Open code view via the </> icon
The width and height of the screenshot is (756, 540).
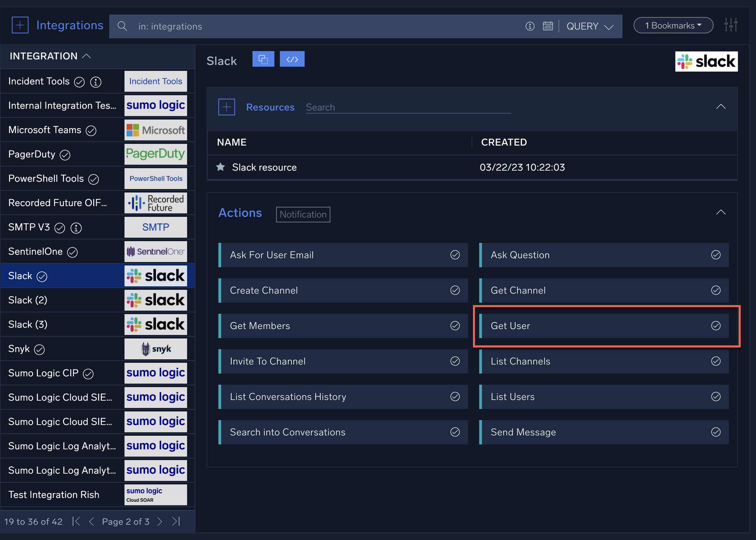292,59
